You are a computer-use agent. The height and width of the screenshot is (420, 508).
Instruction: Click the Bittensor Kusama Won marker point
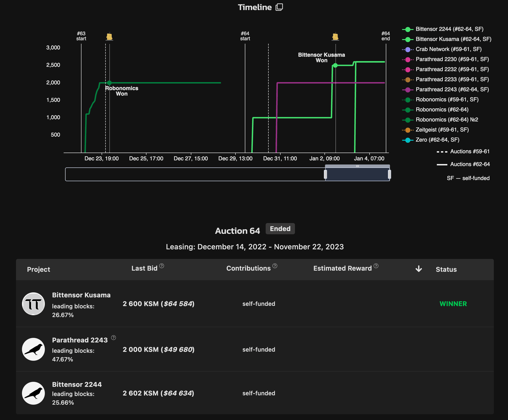coord(335,65)
